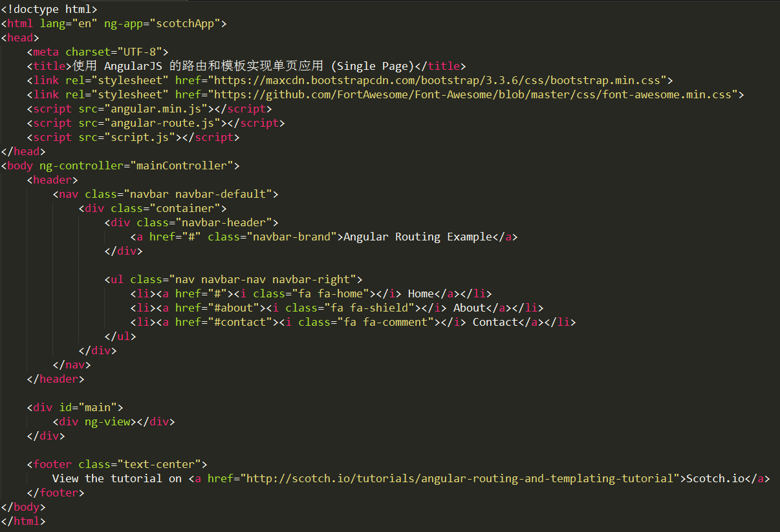Click "script.js" script source
Image resolution: width=780 pixels, height=532 pixels.
[140, 137]
